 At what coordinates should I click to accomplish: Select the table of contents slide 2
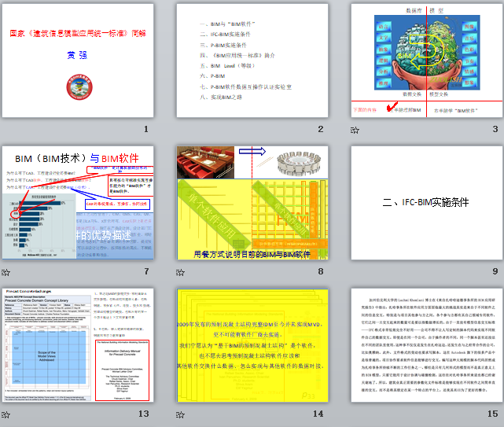click(x=252, y=61)
